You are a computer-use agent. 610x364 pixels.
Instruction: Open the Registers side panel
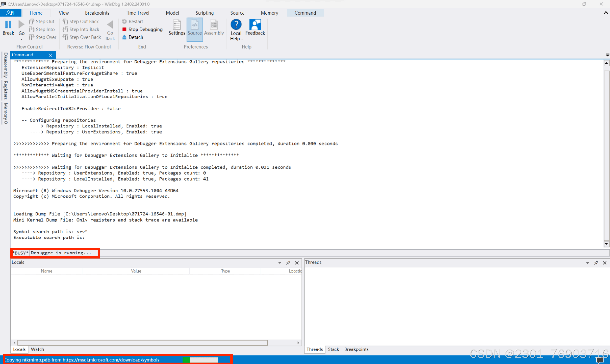coord(5,90)
